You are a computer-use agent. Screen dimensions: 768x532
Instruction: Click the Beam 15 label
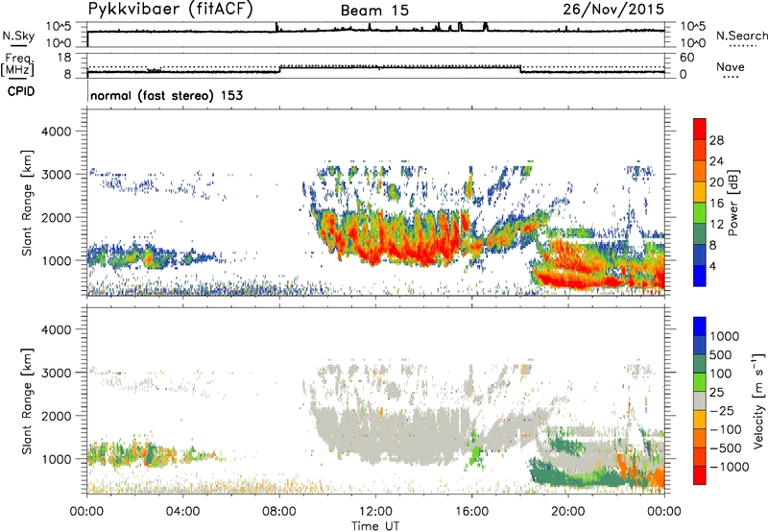374,11
